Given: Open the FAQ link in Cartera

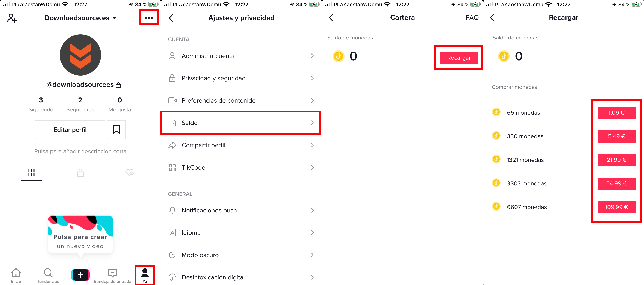Looking at the screenshot, I should (472, 18).
